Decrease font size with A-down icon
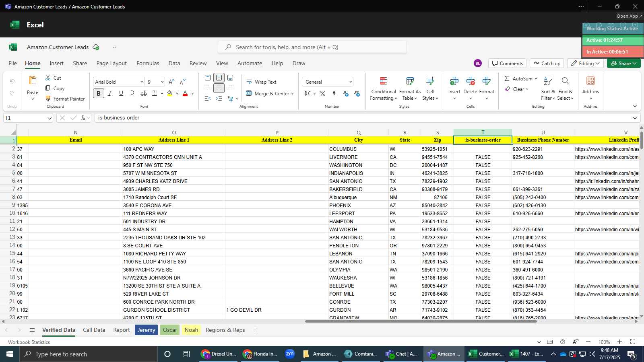 pos(183,82)
